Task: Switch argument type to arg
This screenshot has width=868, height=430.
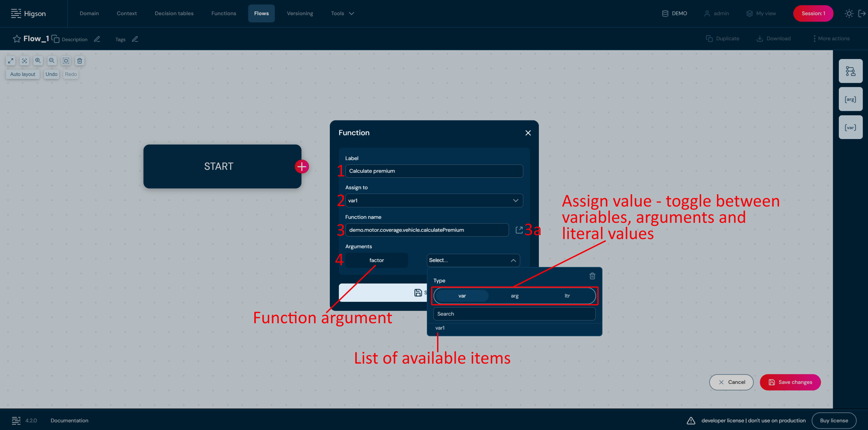Action: pos(514,296)
